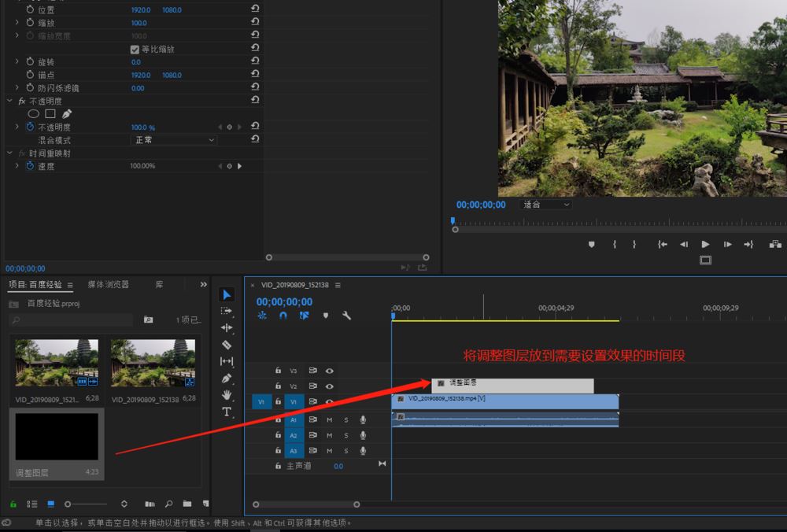Reset the 锚点 anchor point parameter

pyautogui.click(x=255, y=74)
